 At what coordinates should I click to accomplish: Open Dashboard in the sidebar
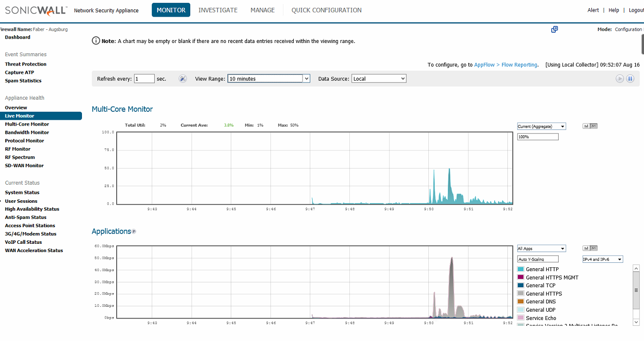click(x=18, y=37)
